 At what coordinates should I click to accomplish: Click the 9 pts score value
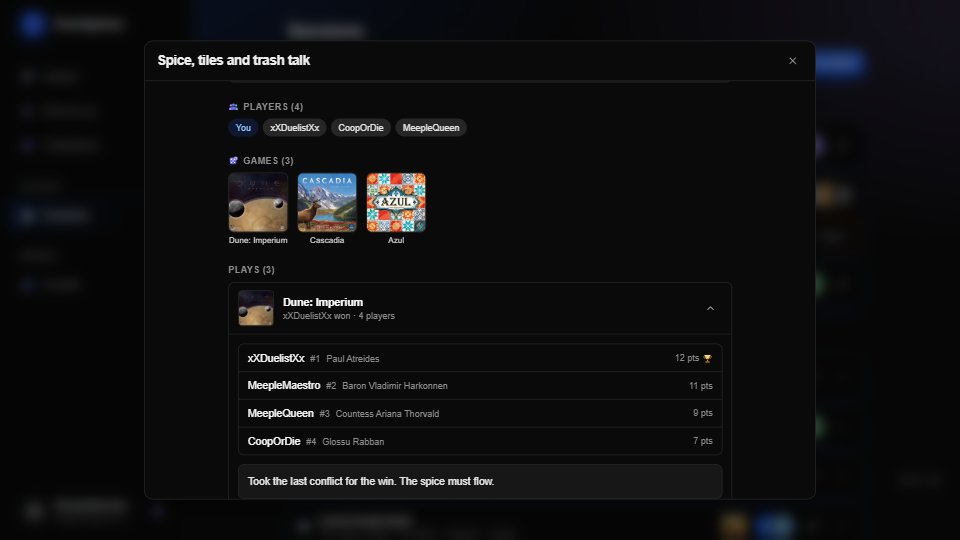(x=703, y=413)
